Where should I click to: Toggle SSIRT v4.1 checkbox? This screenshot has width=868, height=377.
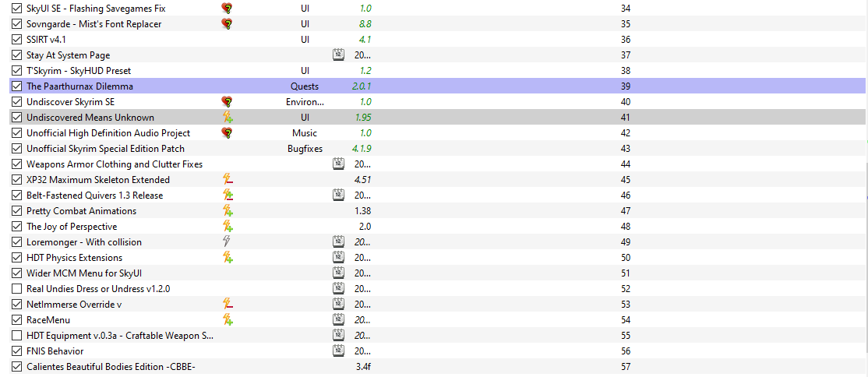(16, 39)
